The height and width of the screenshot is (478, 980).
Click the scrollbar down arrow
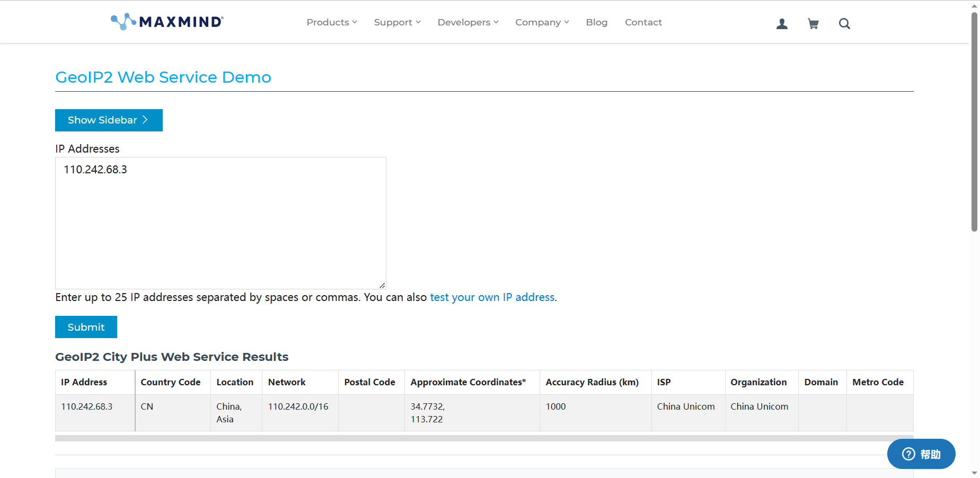click(x=974, y=473)
